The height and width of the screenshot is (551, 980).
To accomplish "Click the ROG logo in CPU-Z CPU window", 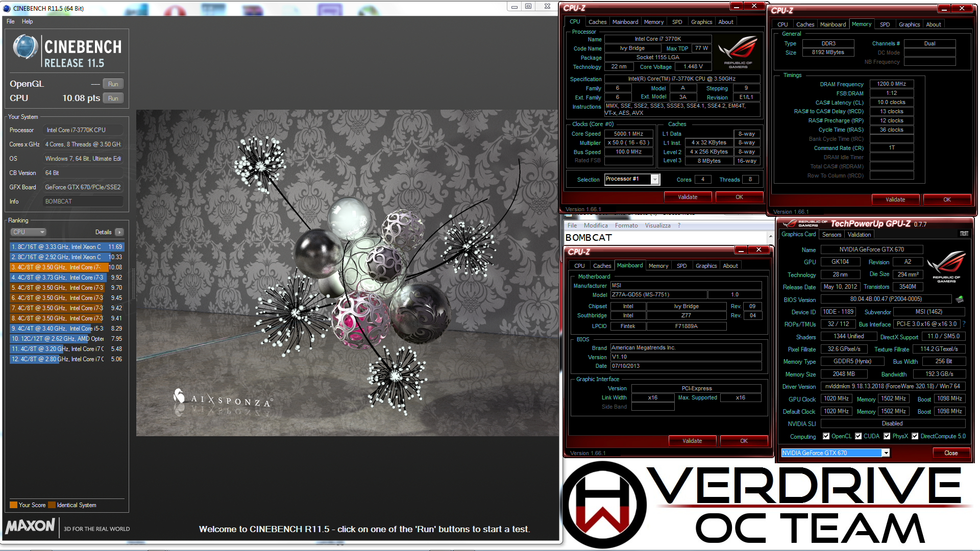I will tap(738, 52).
